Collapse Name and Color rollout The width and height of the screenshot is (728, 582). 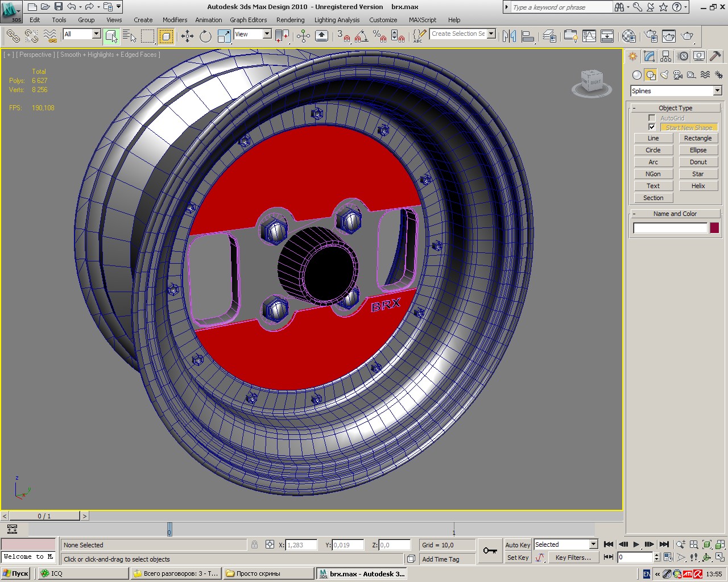click(x=675, y=214)
